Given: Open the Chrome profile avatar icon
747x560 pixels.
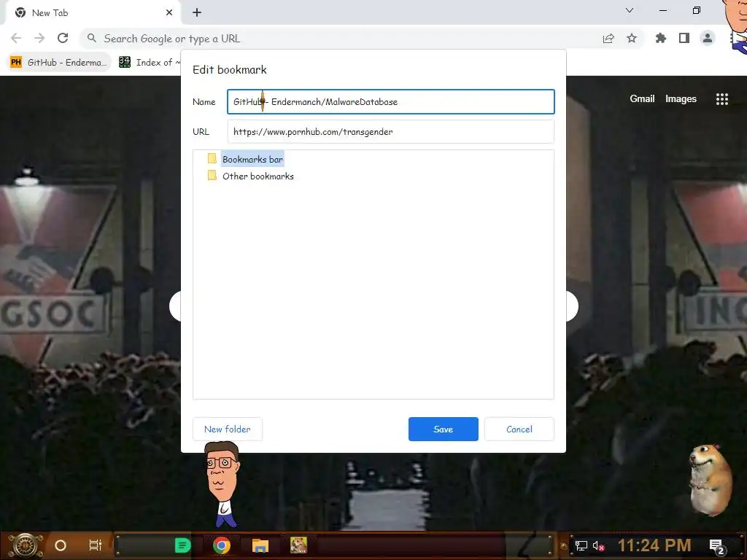Looking at the screenshot, I should [708, 38].
